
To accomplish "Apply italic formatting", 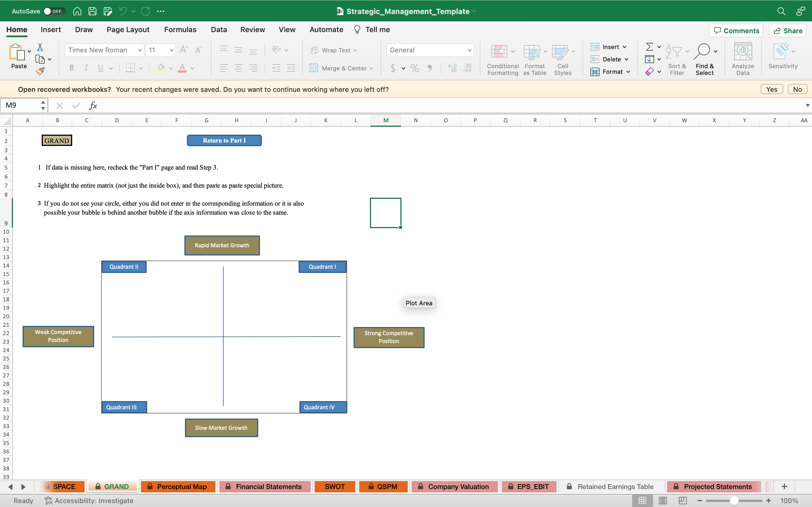I will click(86, 68).
